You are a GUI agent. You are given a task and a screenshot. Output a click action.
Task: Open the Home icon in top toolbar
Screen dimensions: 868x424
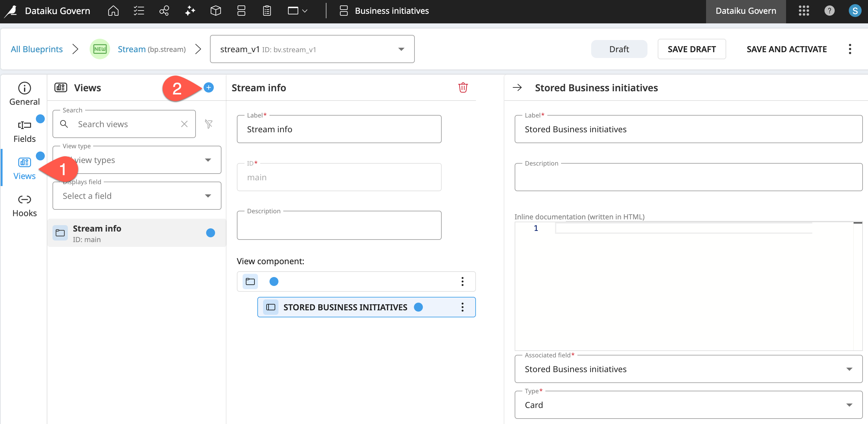(113, 11)
